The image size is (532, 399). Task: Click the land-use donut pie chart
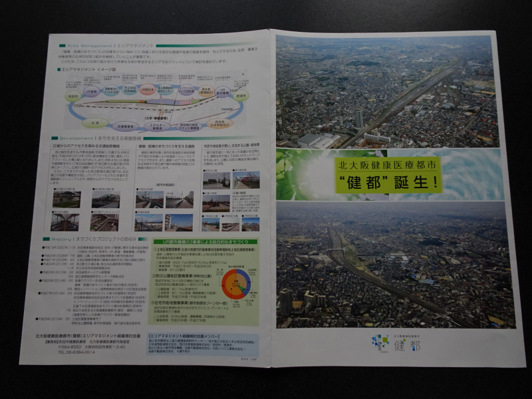[x=237, y=285]
